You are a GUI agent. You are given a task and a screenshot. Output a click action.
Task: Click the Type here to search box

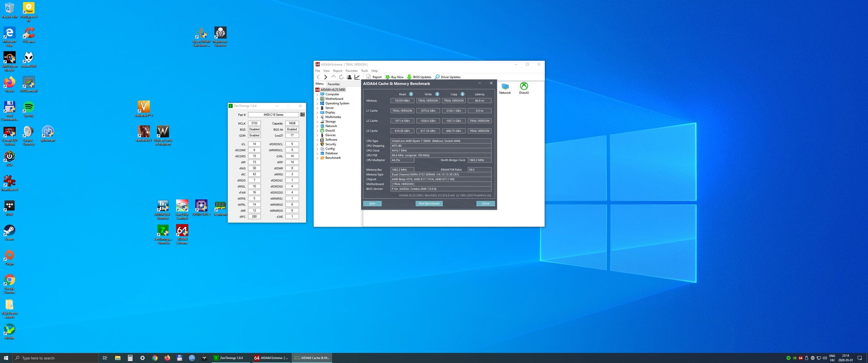pos(56,358)
